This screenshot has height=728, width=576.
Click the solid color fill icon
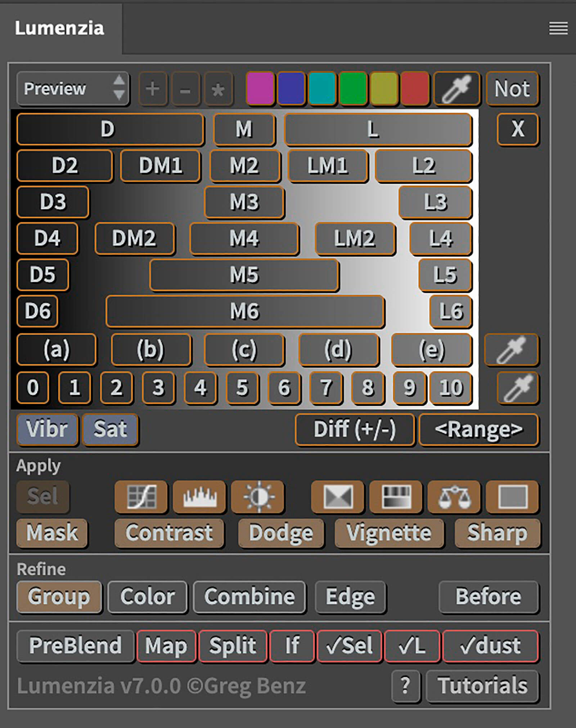coord(512,497)
